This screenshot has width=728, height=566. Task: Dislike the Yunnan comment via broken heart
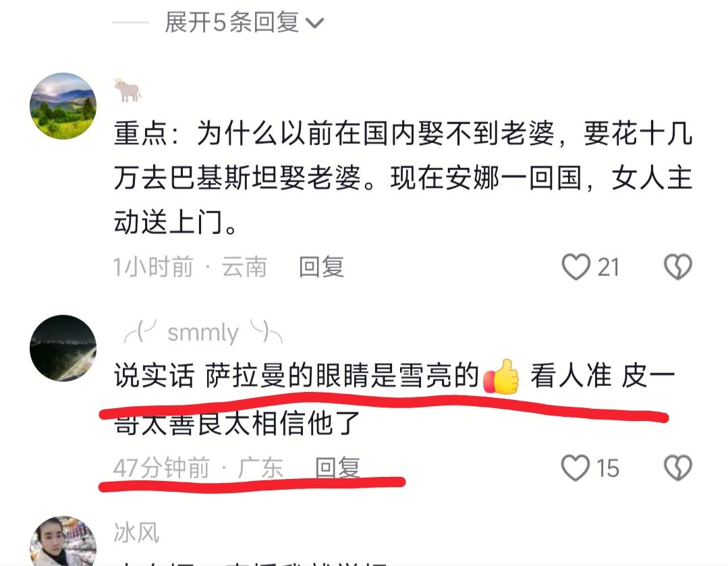tap(677, 266)
